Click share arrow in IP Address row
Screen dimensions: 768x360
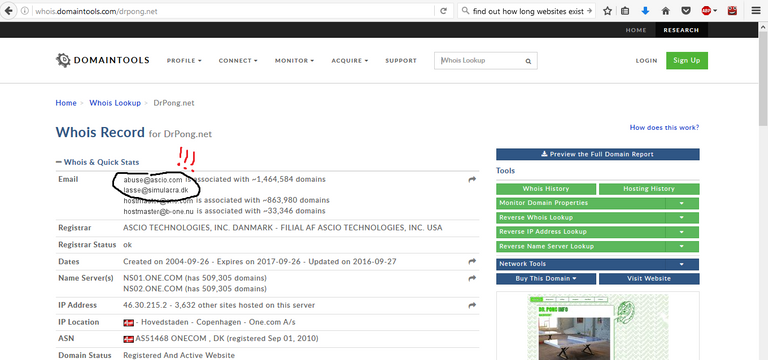click(472, 305)
